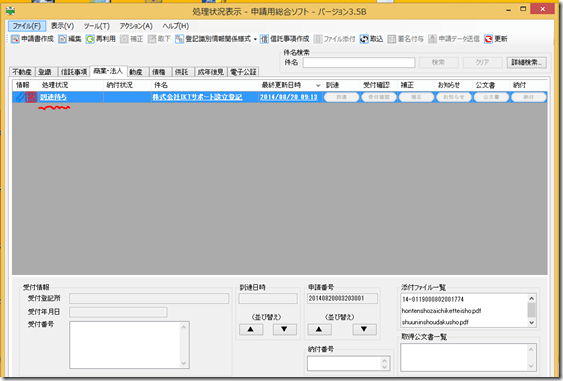Select the 商業・法人 tab

click(108, 71)
